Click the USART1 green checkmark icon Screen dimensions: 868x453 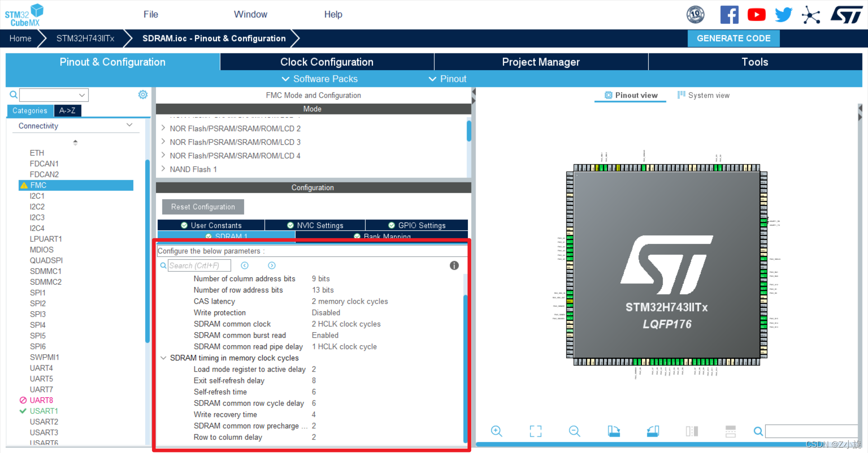(23, 411)
